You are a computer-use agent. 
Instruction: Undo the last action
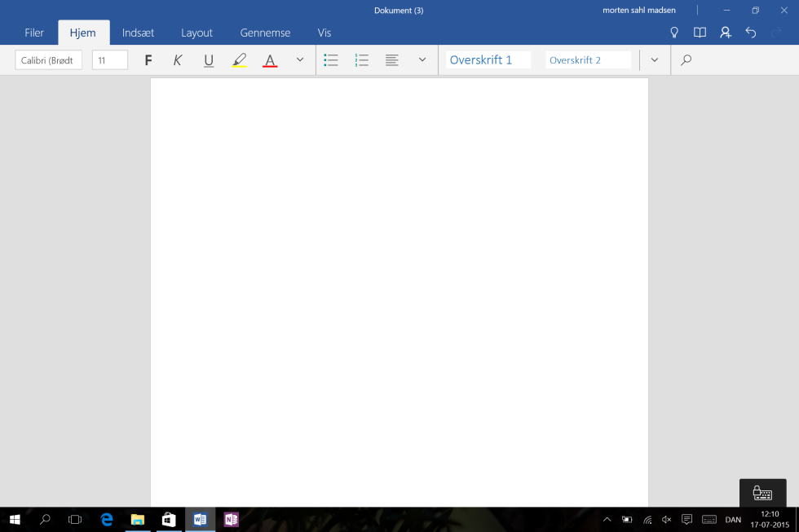751,33
